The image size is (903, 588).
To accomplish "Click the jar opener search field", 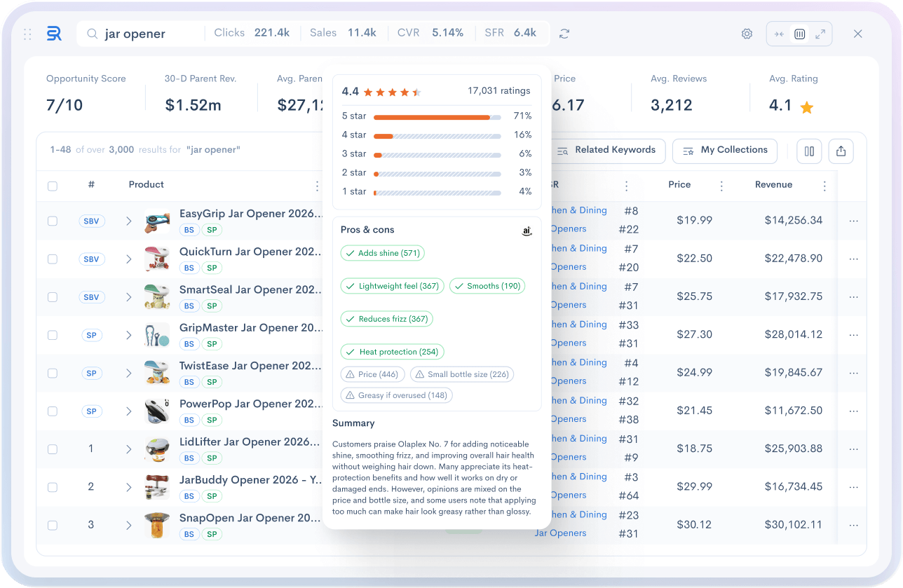I will coord(147,34).
